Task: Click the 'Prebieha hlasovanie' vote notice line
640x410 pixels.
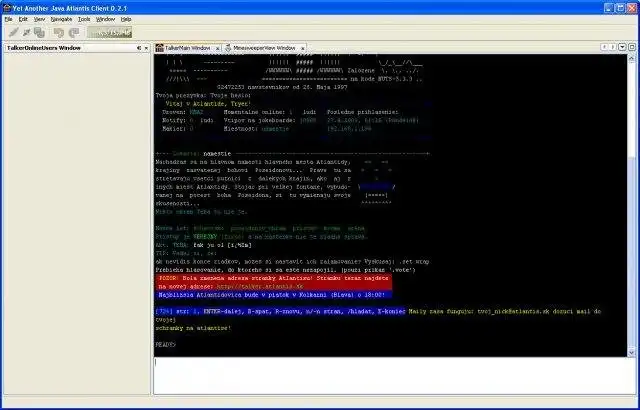Action: pos(285,270)
